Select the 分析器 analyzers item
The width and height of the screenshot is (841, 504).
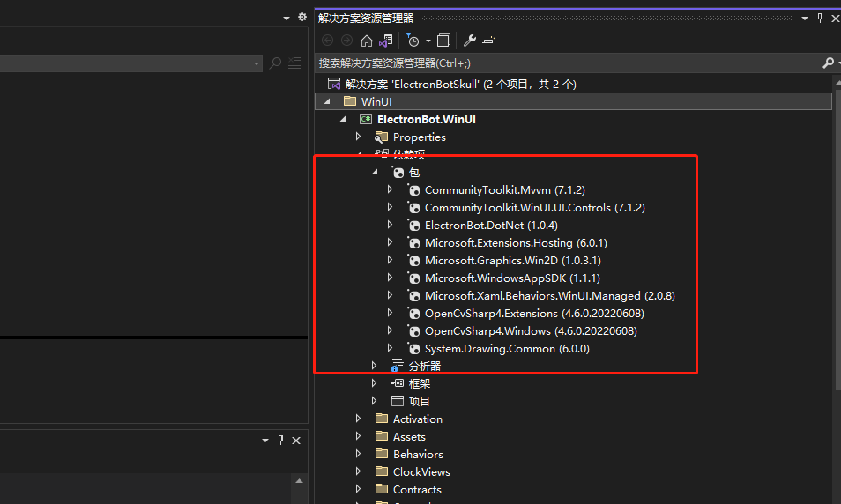tap(425, 367)
